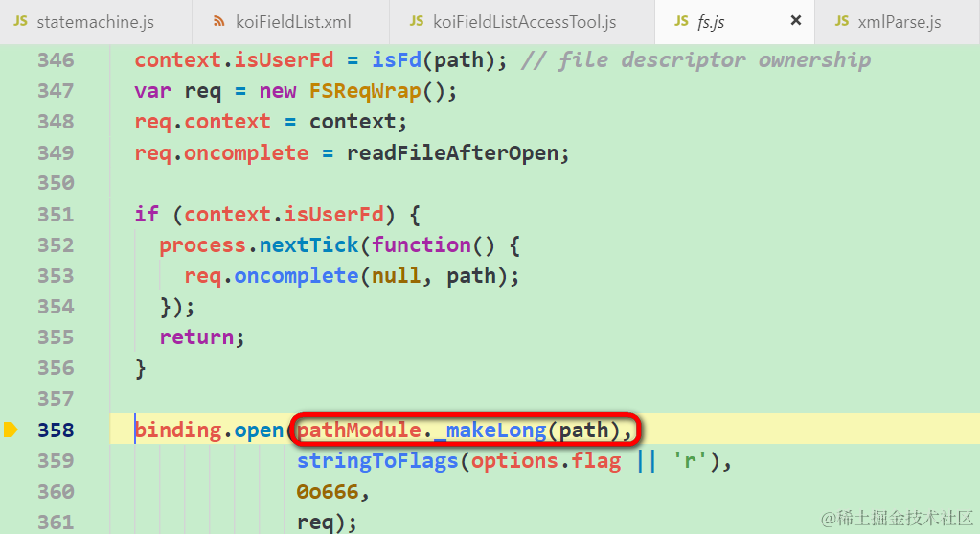This screenshot has height=534, width=980.
Task: Click 'binding' on line 358
Action: pyautogui.click(x=178, y=430)
